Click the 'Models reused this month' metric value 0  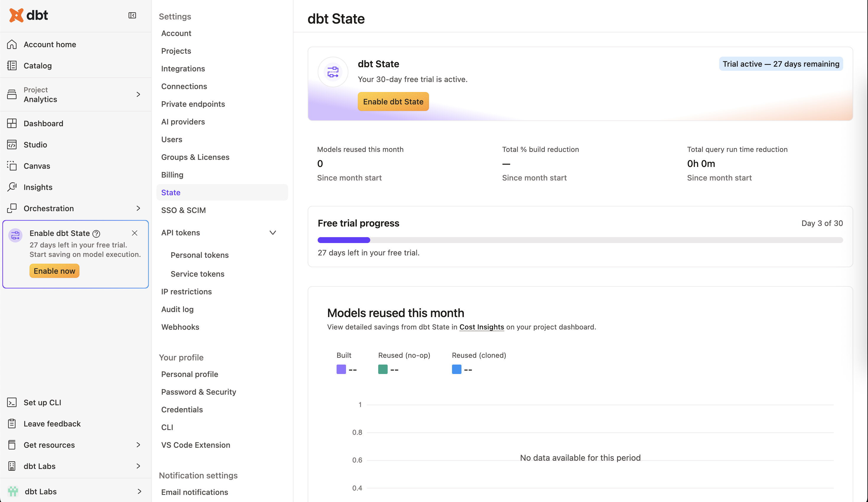pyautogui.click(x=320, y=164)
